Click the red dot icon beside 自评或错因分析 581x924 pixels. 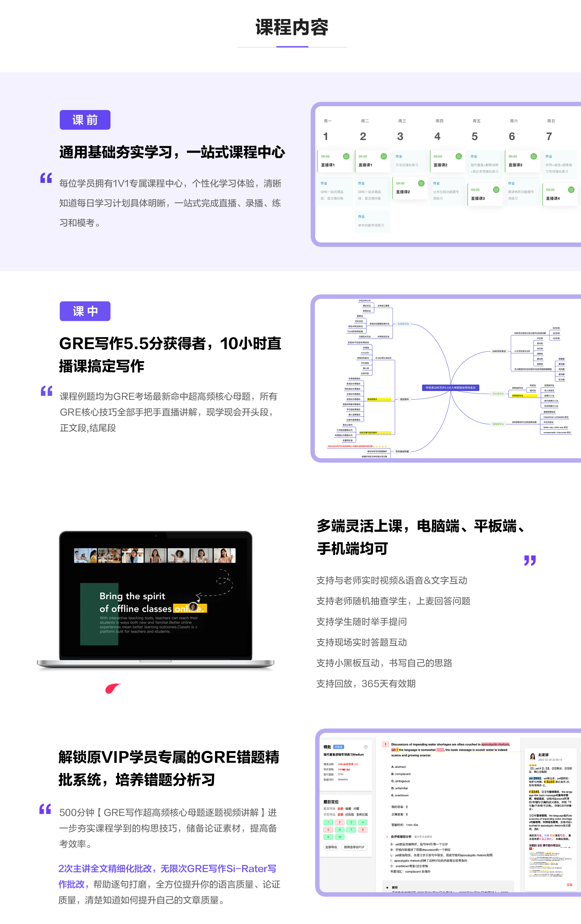click(387, 837)
